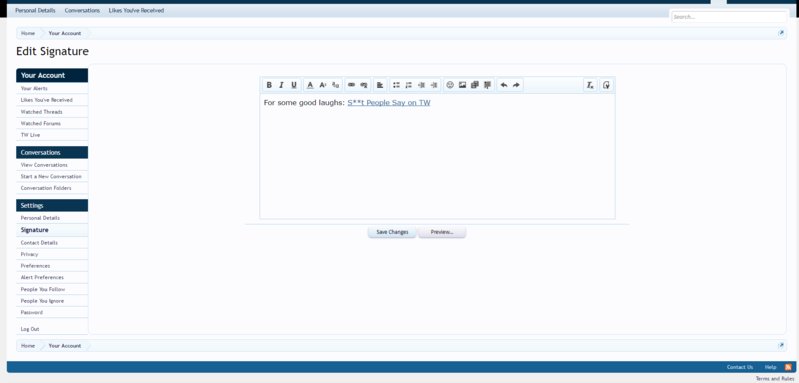Open the text color picker
The image size is (799, 383).
(x=310, y=85)
